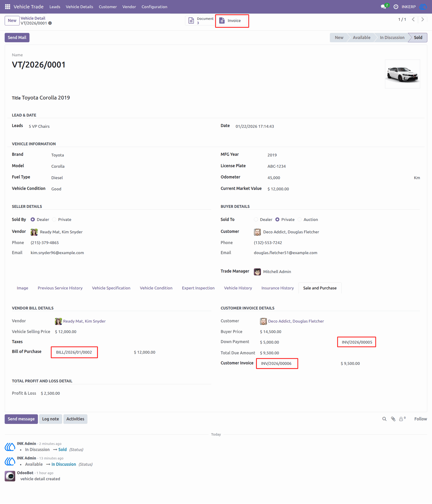Open the Invoice smart button
The image size is (432, 504).
pos(232,21)
